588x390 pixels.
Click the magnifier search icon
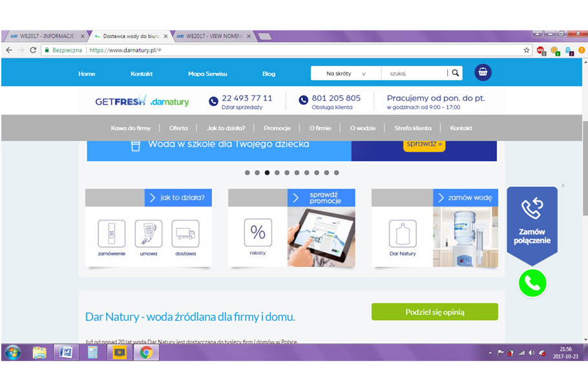coord(456,73)
